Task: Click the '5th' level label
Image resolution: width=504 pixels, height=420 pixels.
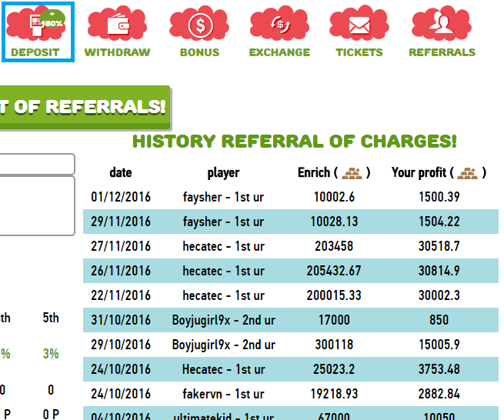Action: (51, 318)
